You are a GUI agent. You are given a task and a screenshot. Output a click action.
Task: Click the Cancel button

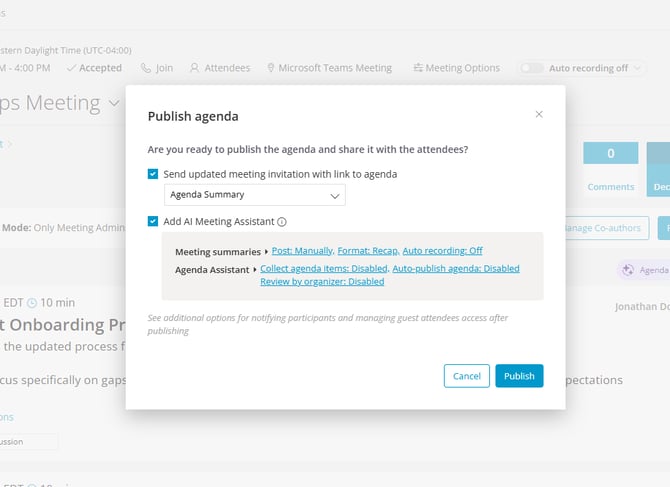467,376
